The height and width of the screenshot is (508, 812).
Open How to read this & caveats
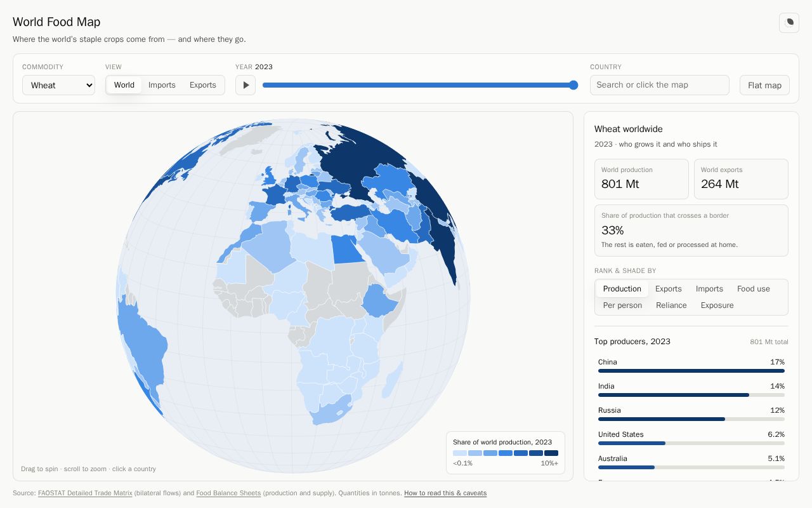(x=445, y=493)
